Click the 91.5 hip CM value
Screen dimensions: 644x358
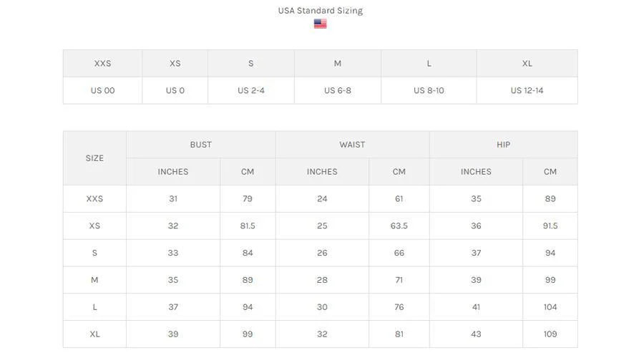[x=550, y=226]
